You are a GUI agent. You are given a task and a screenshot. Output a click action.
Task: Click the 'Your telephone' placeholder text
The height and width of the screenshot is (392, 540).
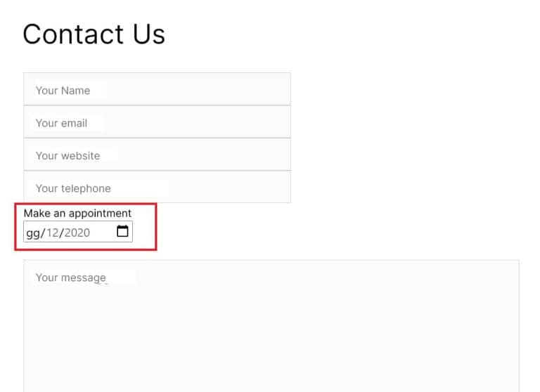73,188
